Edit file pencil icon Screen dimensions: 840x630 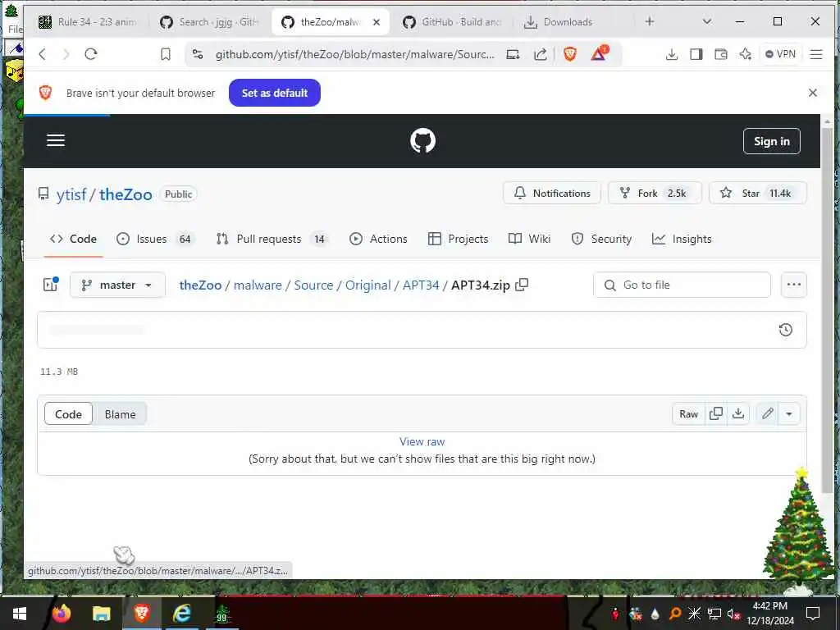(x=768, y=413)
